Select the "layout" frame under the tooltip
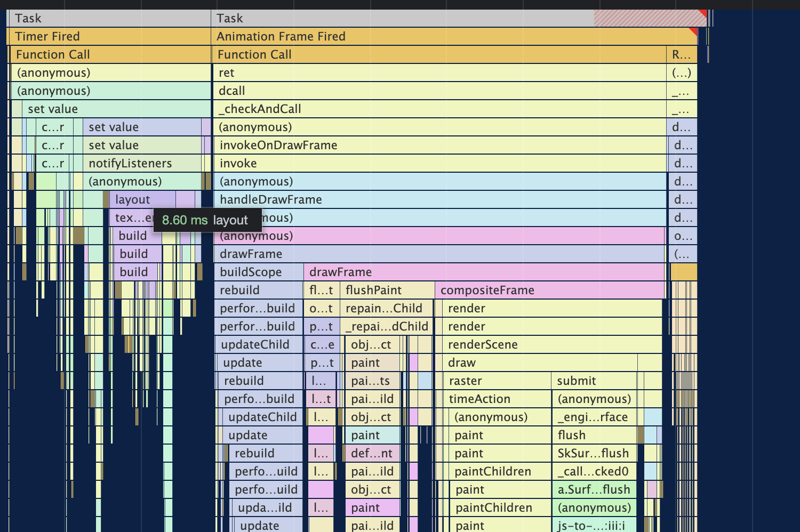The width and height of the screenshot is (800, 532). (x=132, y=199)
